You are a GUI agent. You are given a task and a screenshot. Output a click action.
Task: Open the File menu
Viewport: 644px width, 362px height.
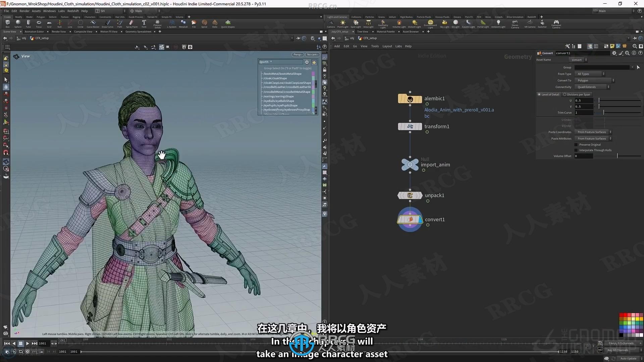click(6, 11)
